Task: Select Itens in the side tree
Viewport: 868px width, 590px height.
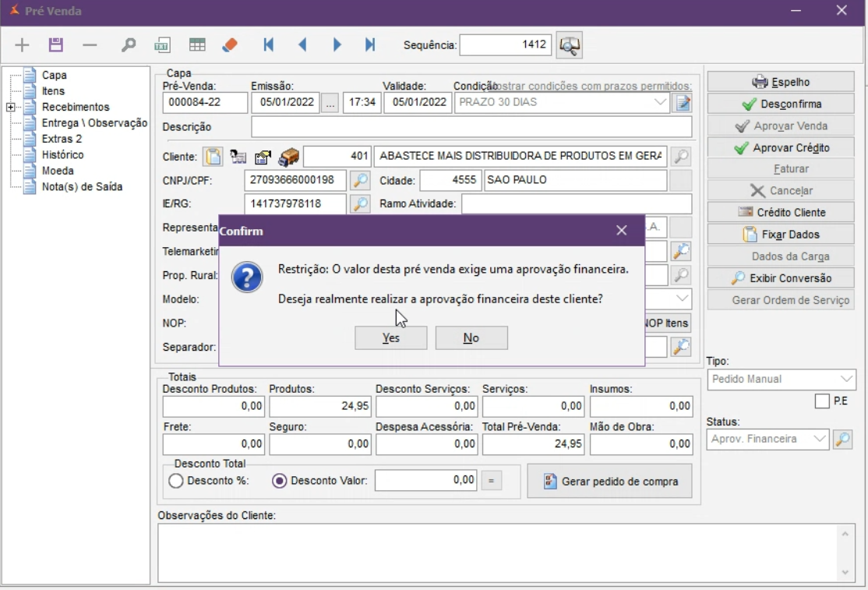Action: tap(53, 91)
